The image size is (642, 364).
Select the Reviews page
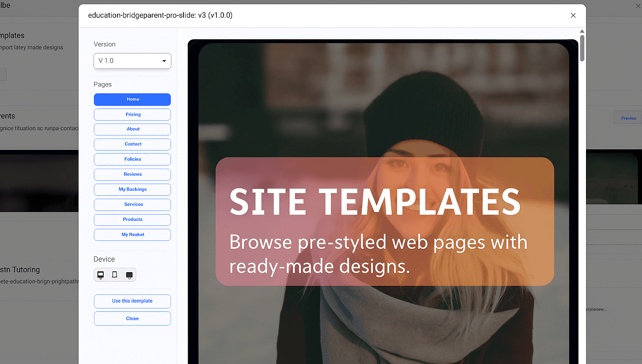[132, 174]
